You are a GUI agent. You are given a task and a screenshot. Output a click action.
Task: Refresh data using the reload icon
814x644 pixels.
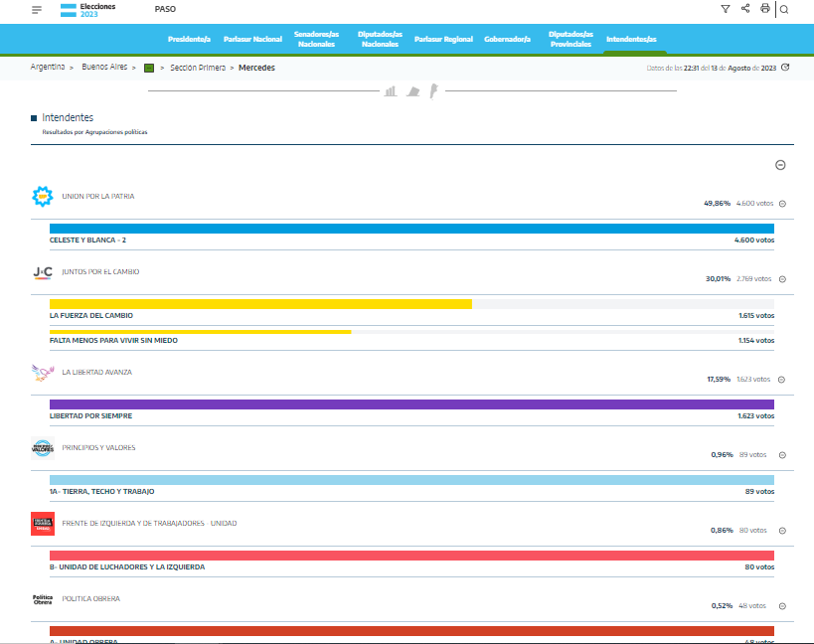point(785,68)
